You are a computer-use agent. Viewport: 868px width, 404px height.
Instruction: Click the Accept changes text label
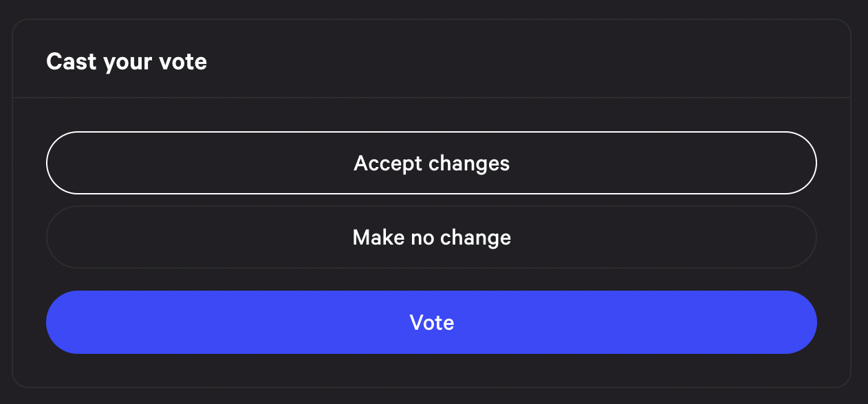431,163
